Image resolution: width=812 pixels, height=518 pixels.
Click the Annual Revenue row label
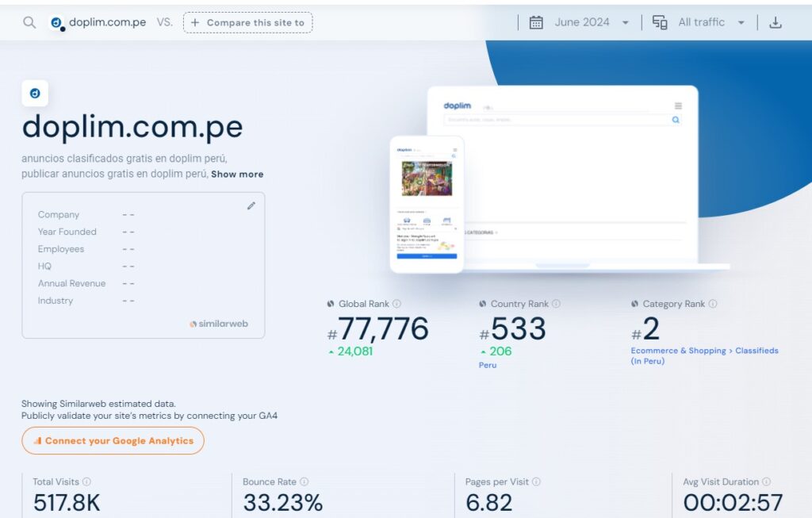[x=71, y=283]
